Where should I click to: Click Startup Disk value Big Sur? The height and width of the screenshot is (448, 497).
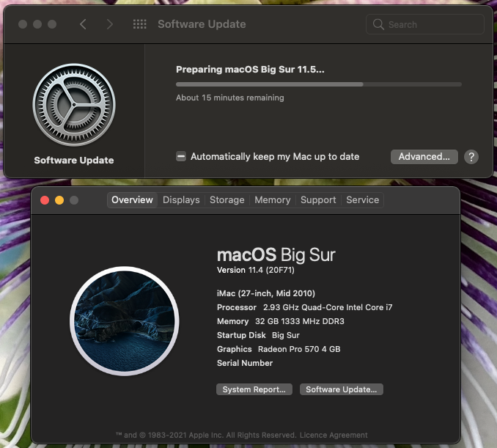coord(286,335)
